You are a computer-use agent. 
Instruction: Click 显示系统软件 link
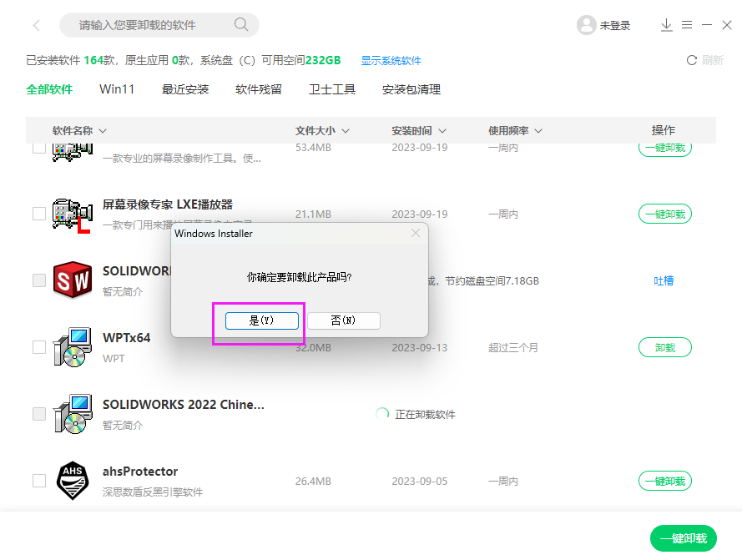(391, 61)
